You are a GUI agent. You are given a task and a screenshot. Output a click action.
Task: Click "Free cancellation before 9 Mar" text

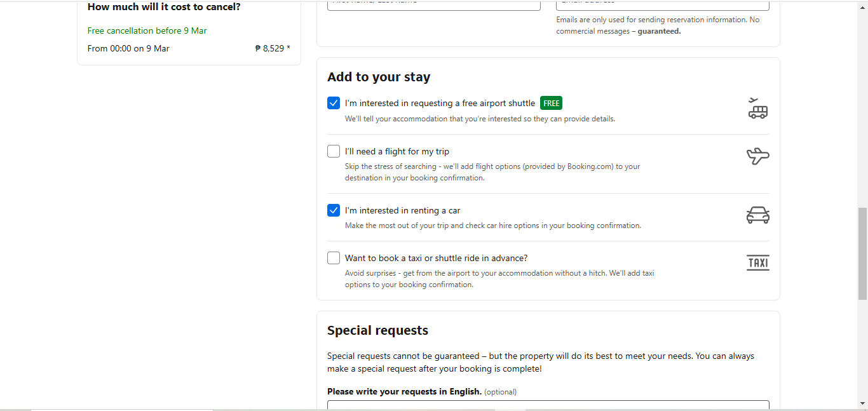(x=147, y=30)
